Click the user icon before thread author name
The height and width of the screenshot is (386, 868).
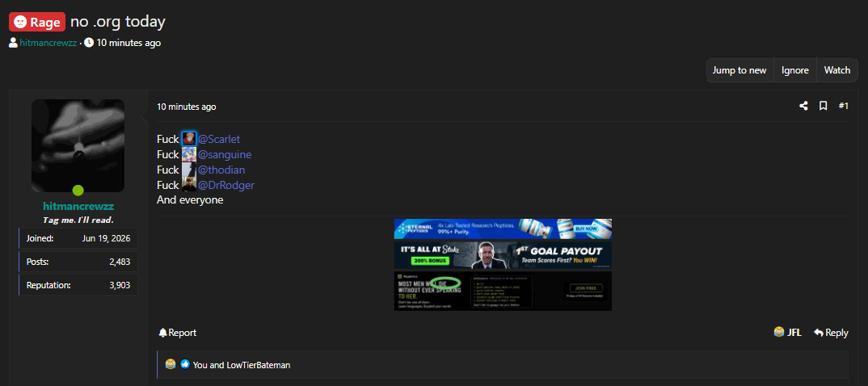pyautogui.click(x=13, y=43)
